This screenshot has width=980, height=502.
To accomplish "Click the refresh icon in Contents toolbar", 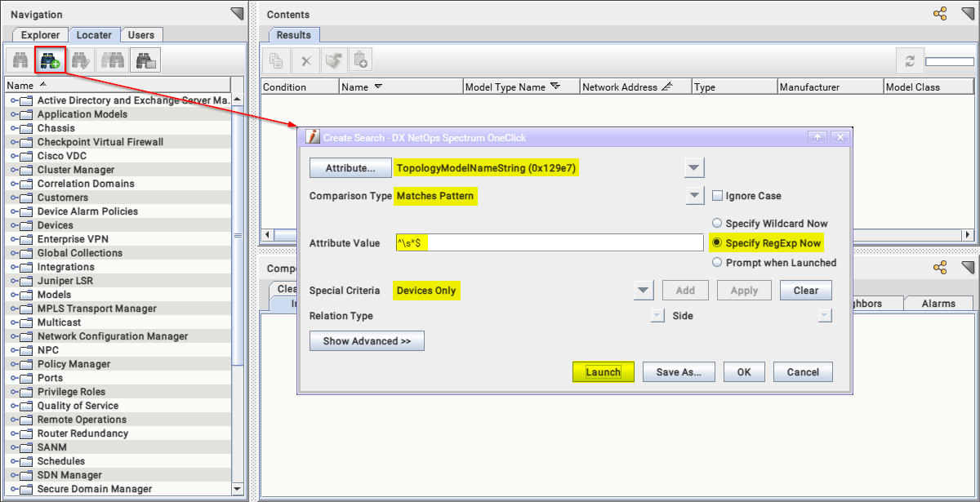I will click(x=908, y=61).
